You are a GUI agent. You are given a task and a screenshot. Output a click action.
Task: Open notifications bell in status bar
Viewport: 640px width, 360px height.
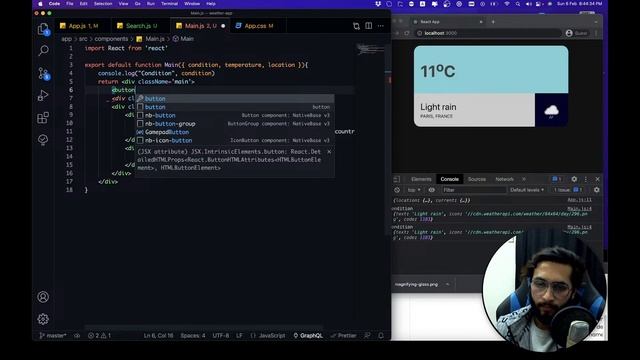(x=381, y=336)
